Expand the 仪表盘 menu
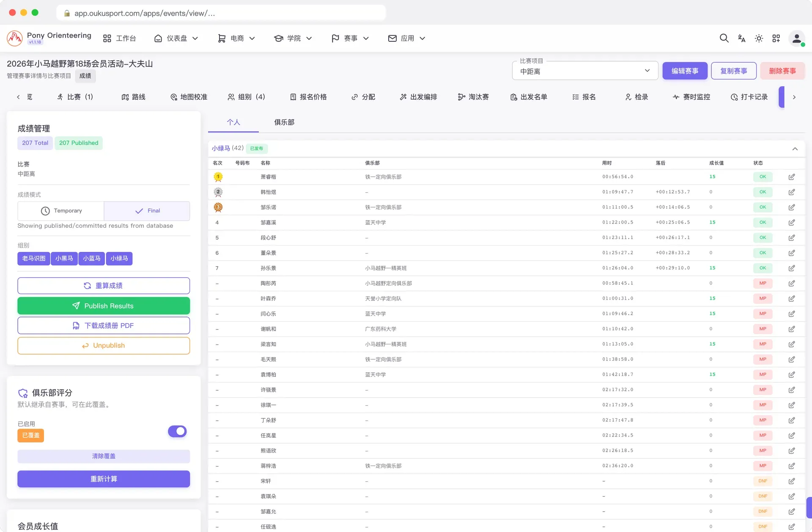The height and width of the screenshot is (532, 812). tap(176, 38)
